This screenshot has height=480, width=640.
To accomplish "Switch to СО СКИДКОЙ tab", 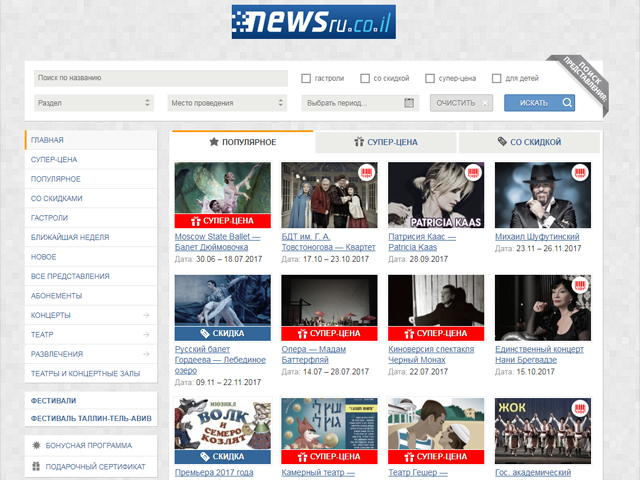I will (x=529, y=142).
